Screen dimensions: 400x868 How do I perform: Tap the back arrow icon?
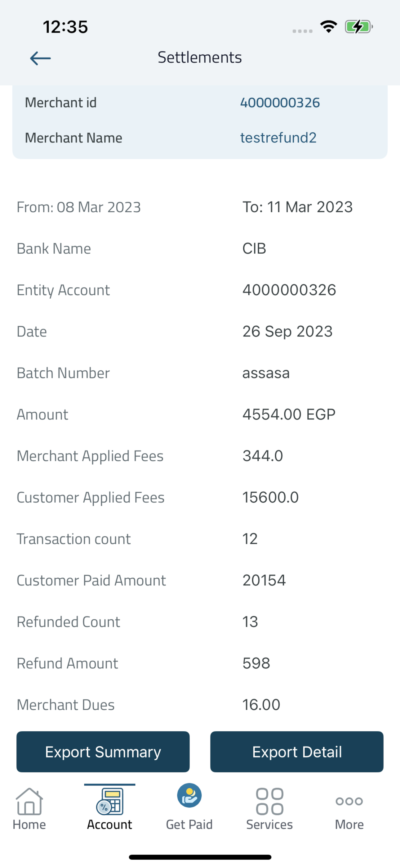pyautogui.click(x=40, y=58)
